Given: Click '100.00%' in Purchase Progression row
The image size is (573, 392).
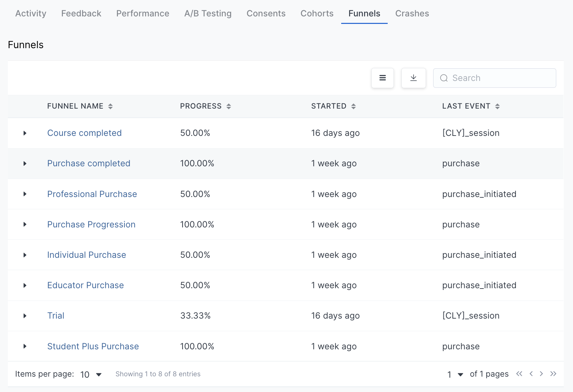Looking at the screenshot, I should [x=197, y=224].
